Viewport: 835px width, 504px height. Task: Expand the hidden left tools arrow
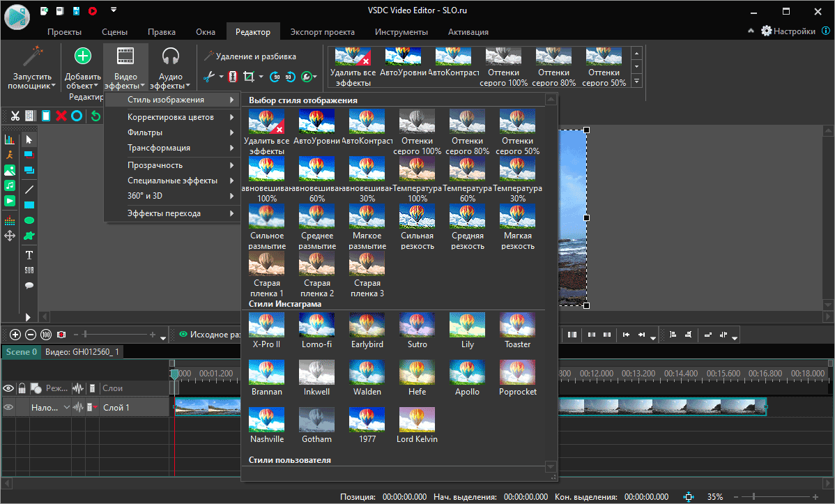pos(28,318)
